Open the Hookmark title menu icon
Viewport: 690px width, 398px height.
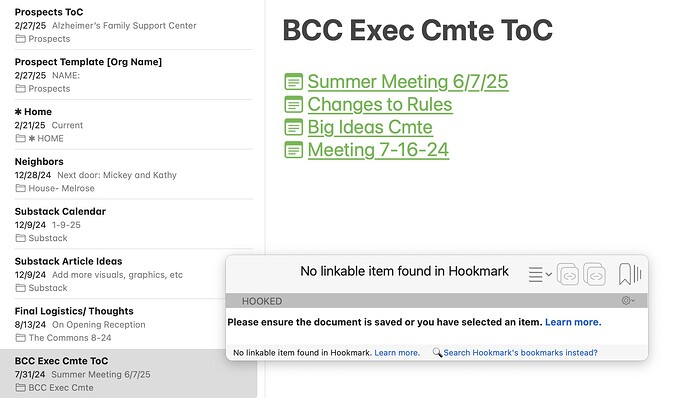click(x=540, y=274)
